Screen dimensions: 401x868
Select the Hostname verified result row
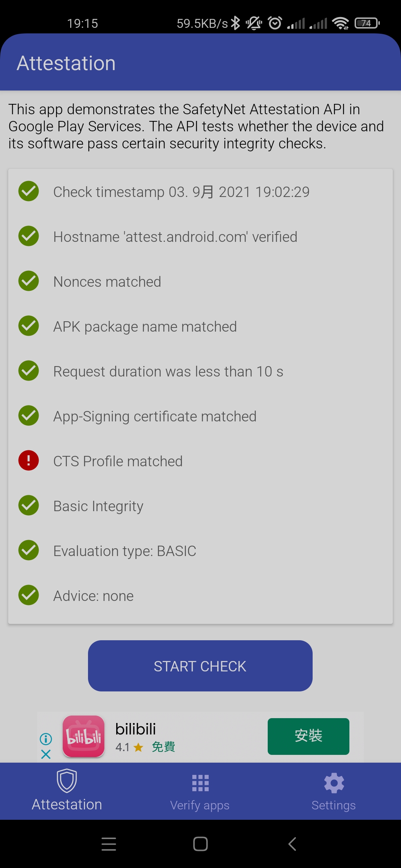pyautogui.click(x=200, y=237)
